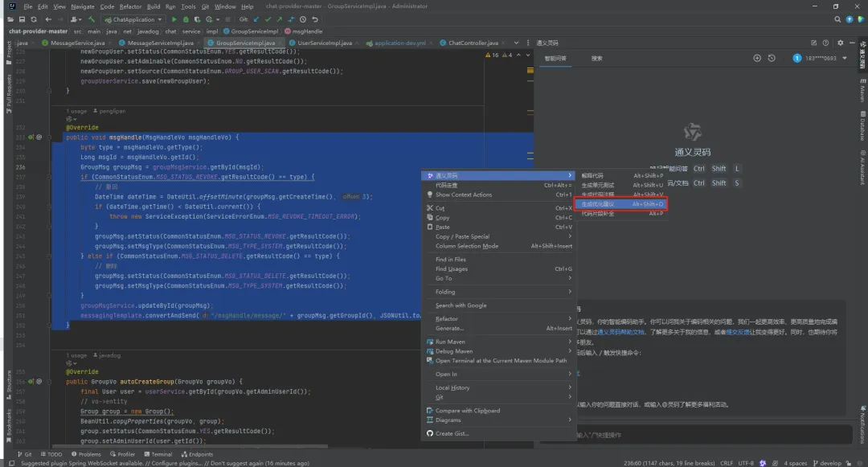The image size is (868, 467).
Task: Click the search magnifier icon at top right
Action: pyautogui.click(x=837, y=19)
